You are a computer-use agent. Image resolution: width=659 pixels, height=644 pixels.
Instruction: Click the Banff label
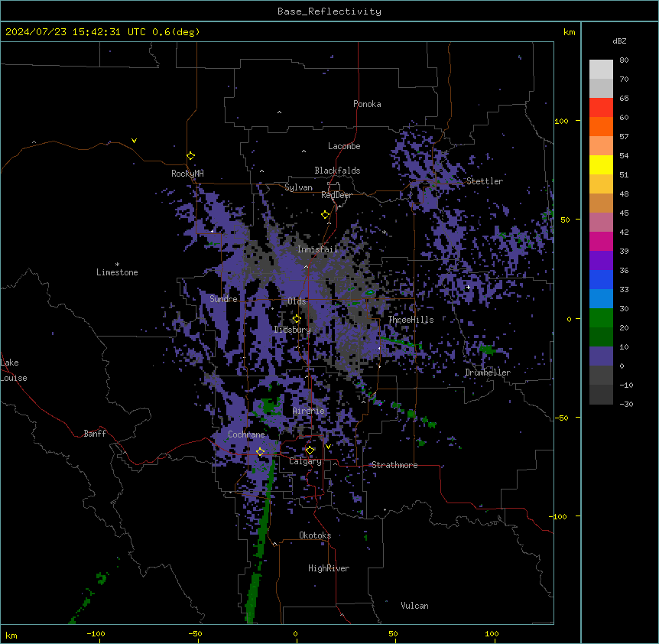(95, 434)
